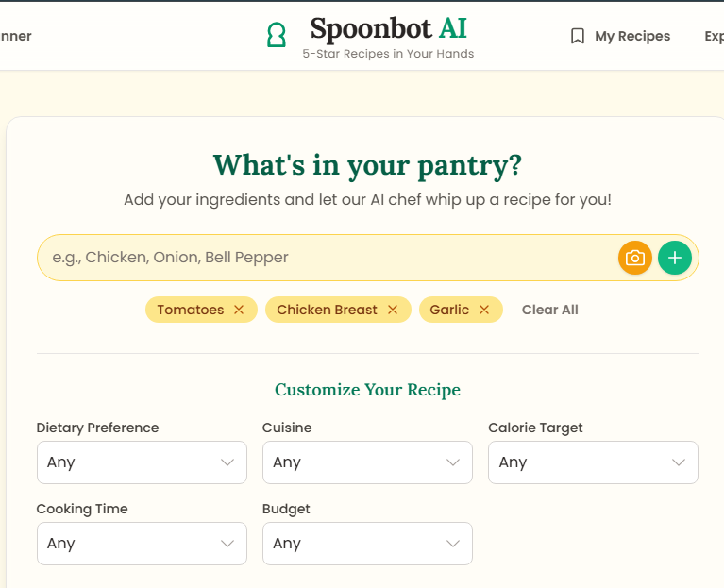Open the Explore menu item at right edge

pos(714,36)
